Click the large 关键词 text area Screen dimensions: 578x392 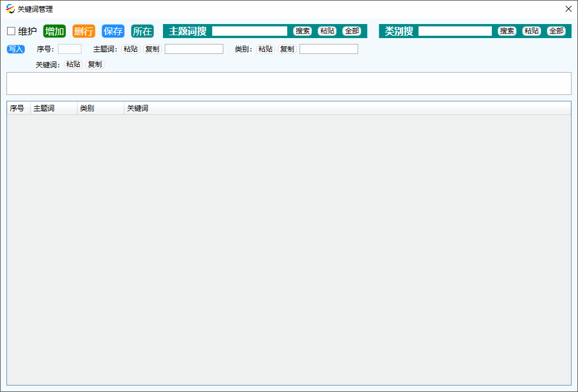[x=288, y=83]
